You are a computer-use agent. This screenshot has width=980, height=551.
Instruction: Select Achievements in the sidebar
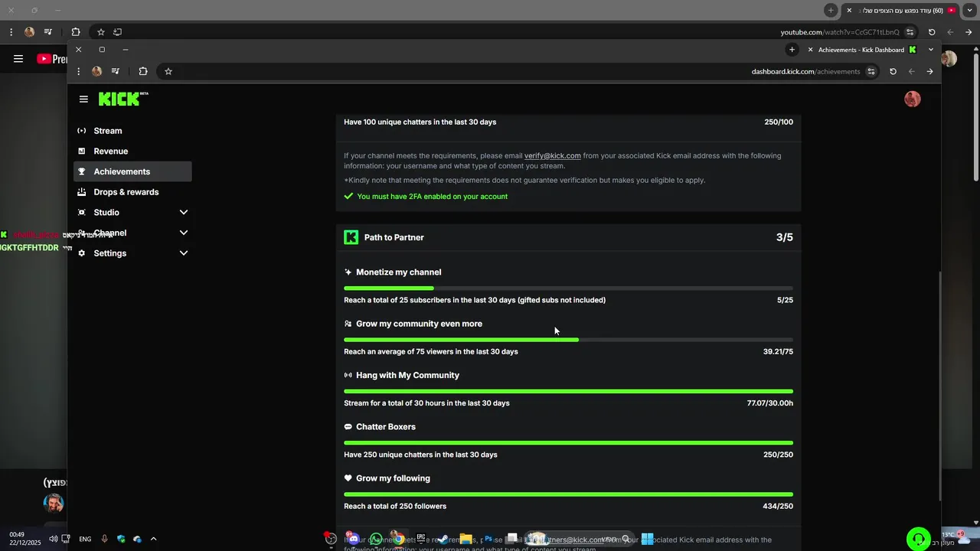click(132, 171)
